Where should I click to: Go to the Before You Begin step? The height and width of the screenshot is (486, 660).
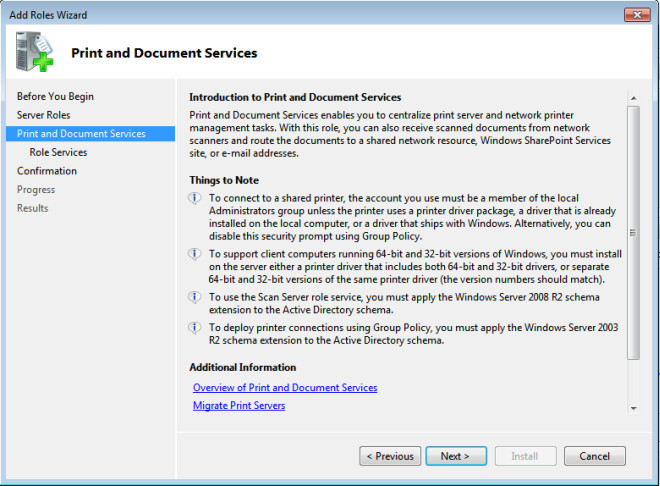(55, 96)
